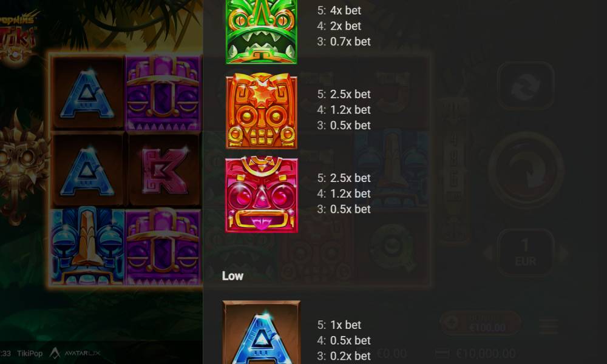Click the AvatarUX logo

(75, 353)
